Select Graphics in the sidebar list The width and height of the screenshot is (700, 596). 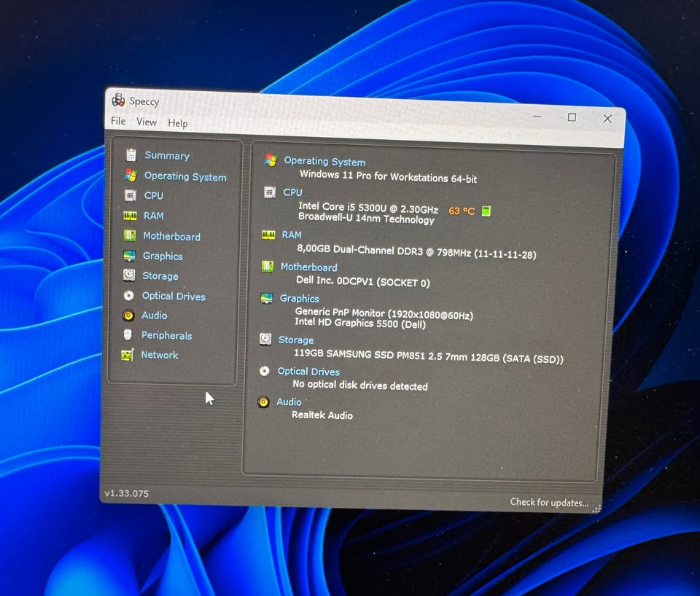point(163,256)
